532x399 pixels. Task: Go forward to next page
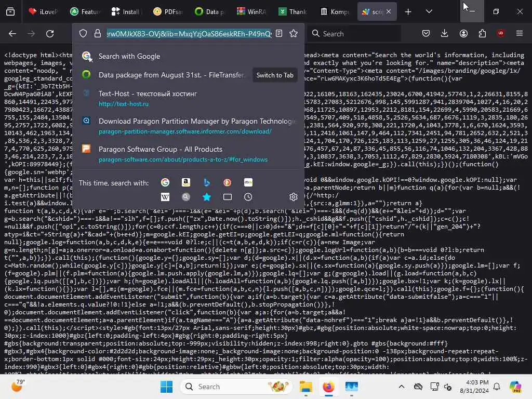[x=31, y=34]
